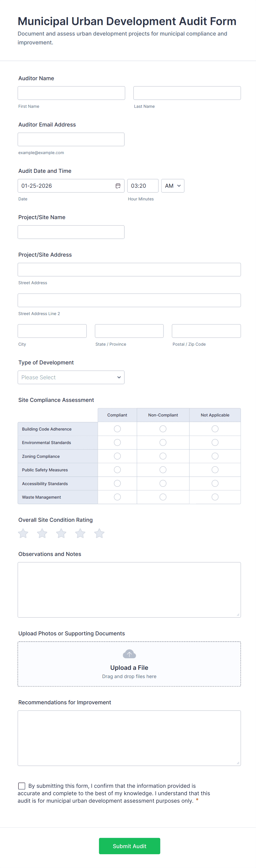Screen dimensions: 256x868
Task: Select Compliant for Building Code Adherence
Action: (x=117, y=429)
